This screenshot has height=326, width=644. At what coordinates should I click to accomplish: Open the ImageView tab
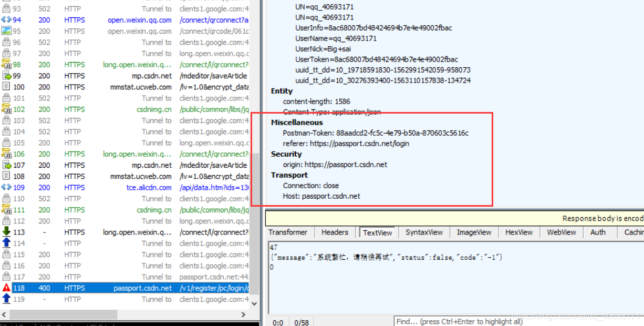(x=474, y=232)
